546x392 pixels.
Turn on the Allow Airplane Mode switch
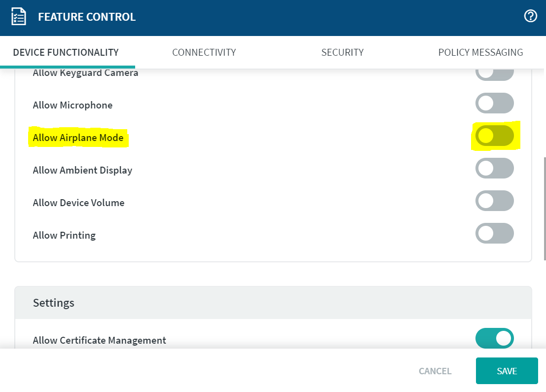point(494,136)
